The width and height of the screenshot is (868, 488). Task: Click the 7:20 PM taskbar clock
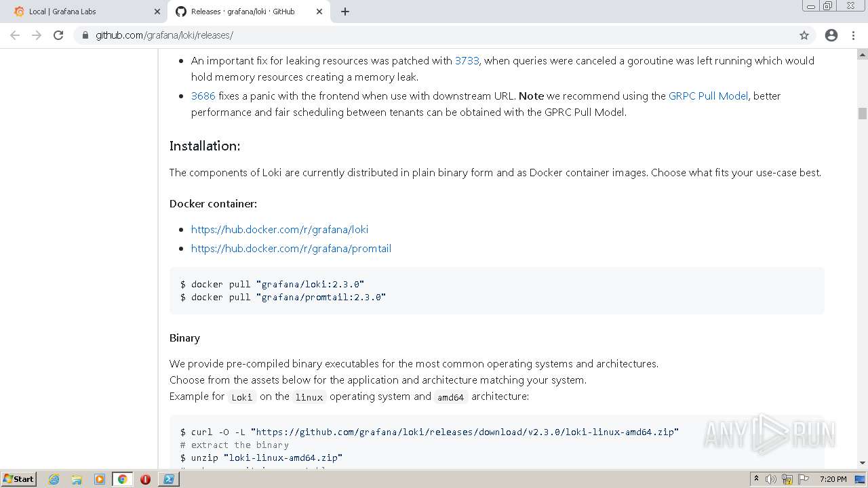tap(833, 479)
